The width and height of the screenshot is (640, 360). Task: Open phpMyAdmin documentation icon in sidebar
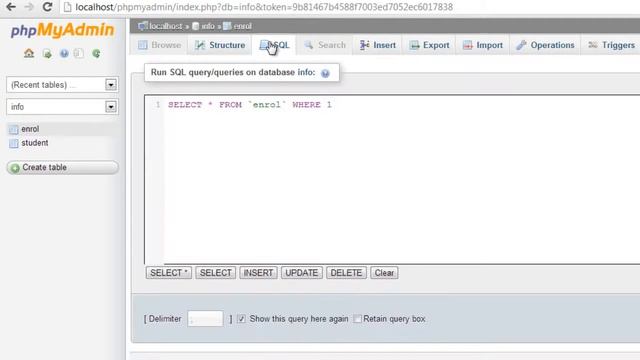[64, 53]
